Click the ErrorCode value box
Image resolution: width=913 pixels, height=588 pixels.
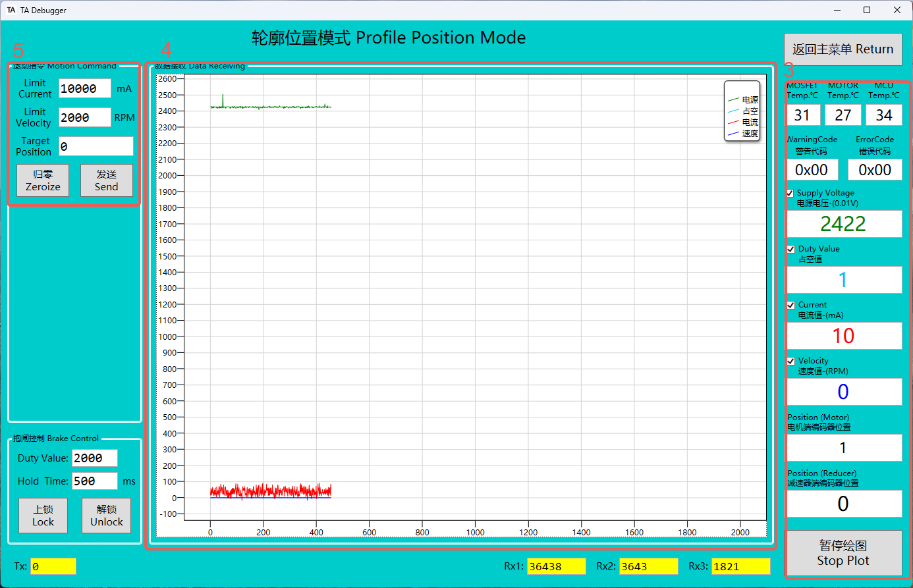click(x=875, y=170)
